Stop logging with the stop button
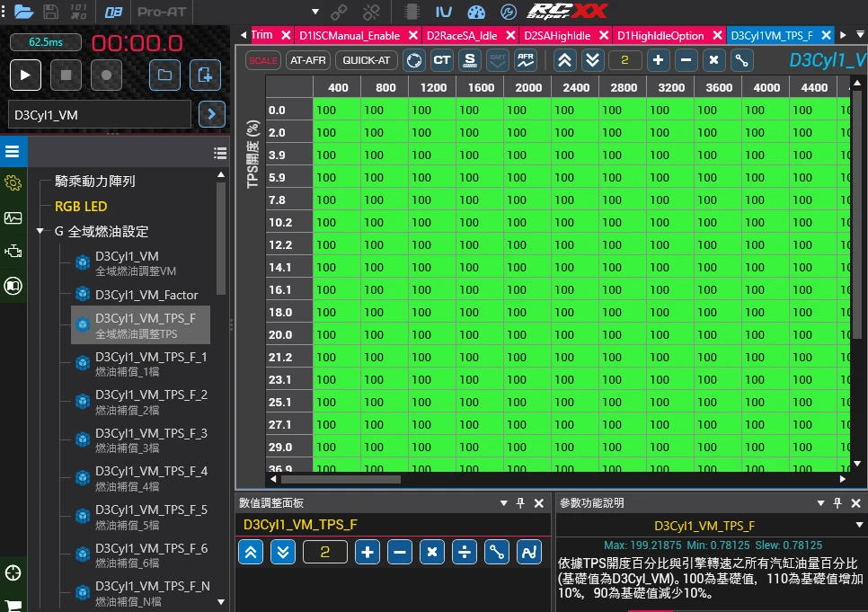The height and width of the screenshot is (612, 868). (66, 75)
